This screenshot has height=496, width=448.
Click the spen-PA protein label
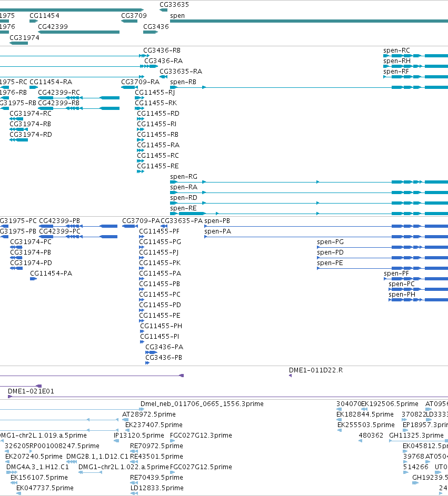click(x=218, y=231)
